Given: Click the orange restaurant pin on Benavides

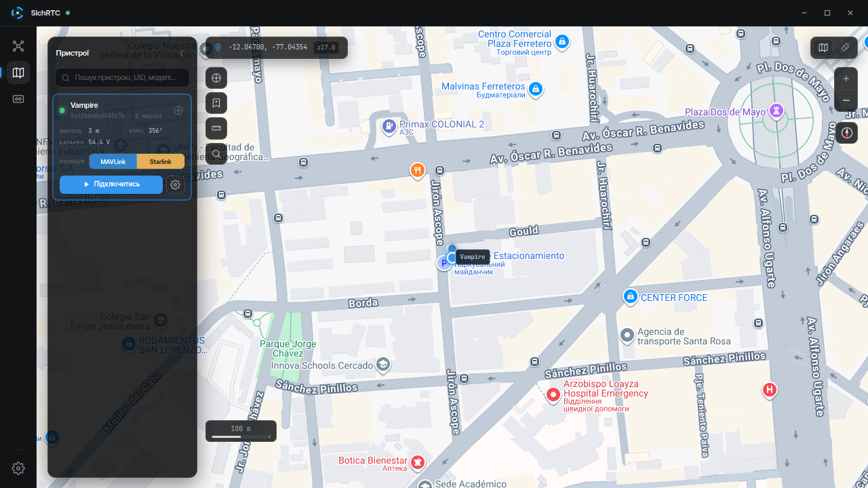Looking at the screenshot, I should [418, 171].
